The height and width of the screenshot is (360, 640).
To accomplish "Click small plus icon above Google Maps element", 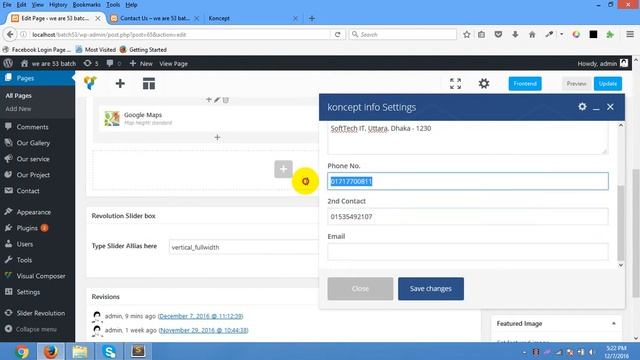I will [209, 100].
